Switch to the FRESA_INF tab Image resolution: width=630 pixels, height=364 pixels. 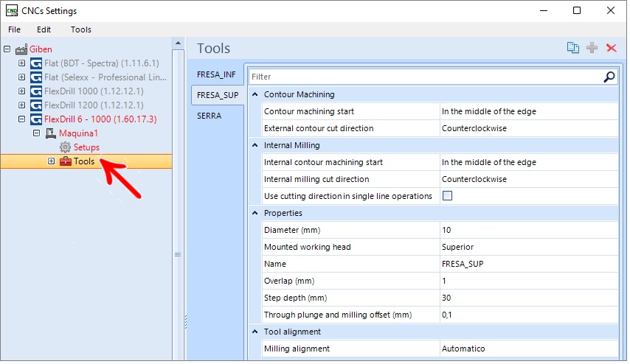(218, 75)
